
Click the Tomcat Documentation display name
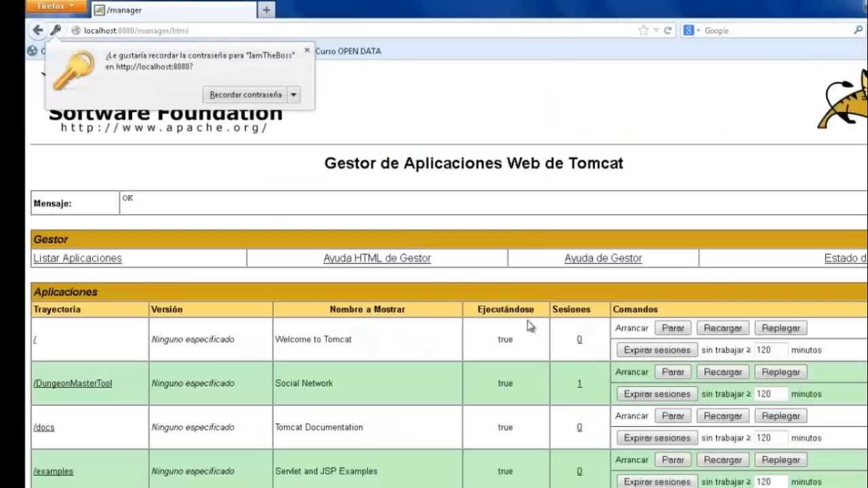click(319, 428)
